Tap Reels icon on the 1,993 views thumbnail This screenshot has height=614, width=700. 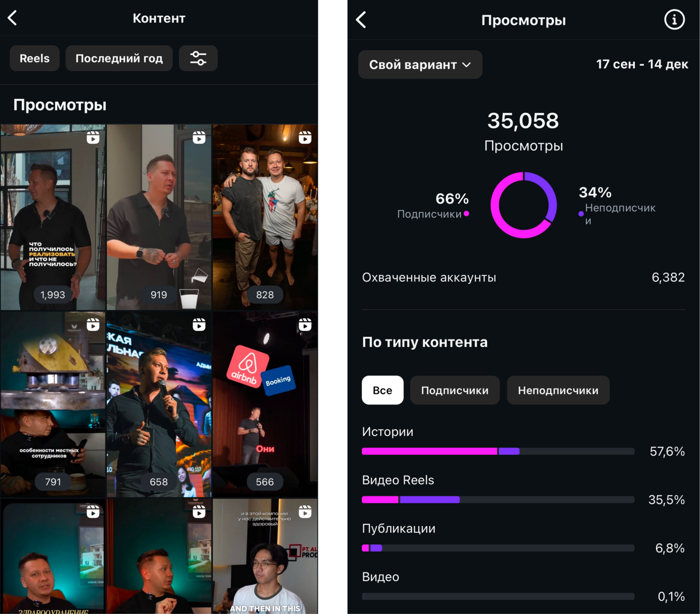93,137
